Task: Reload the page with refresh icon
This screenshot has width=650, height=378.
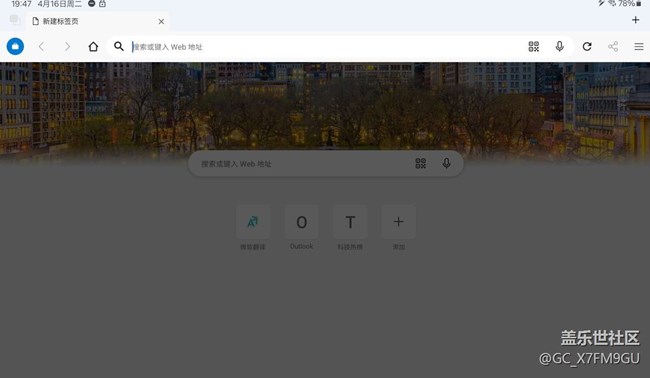Action: 587,46
